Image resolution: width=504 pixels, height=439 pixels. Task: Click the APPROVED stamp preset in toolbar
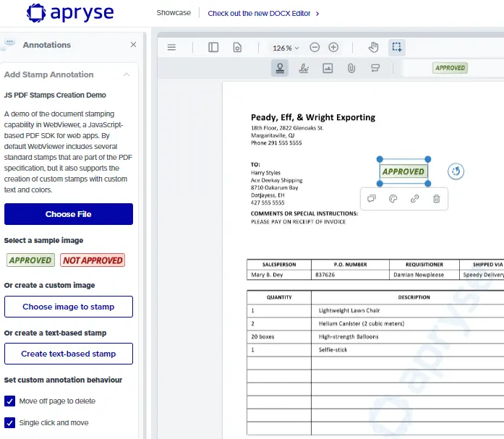pos(450,68)
